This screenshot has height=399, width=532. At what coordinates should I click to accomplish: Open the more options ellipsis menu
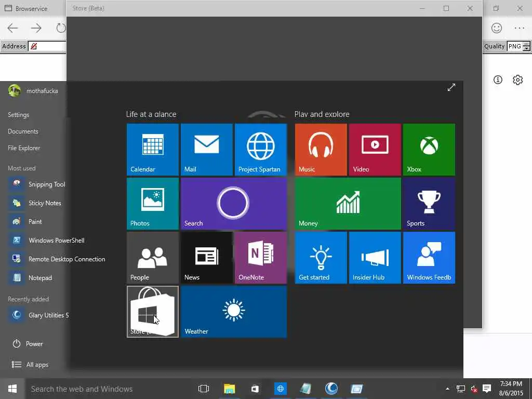[520, 28]
